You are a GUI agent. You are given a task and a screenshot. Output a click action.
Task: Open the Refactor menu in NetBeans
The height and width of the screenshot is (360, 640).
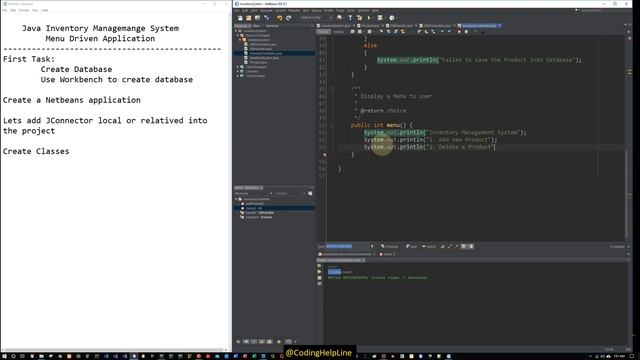coord(294,10)
